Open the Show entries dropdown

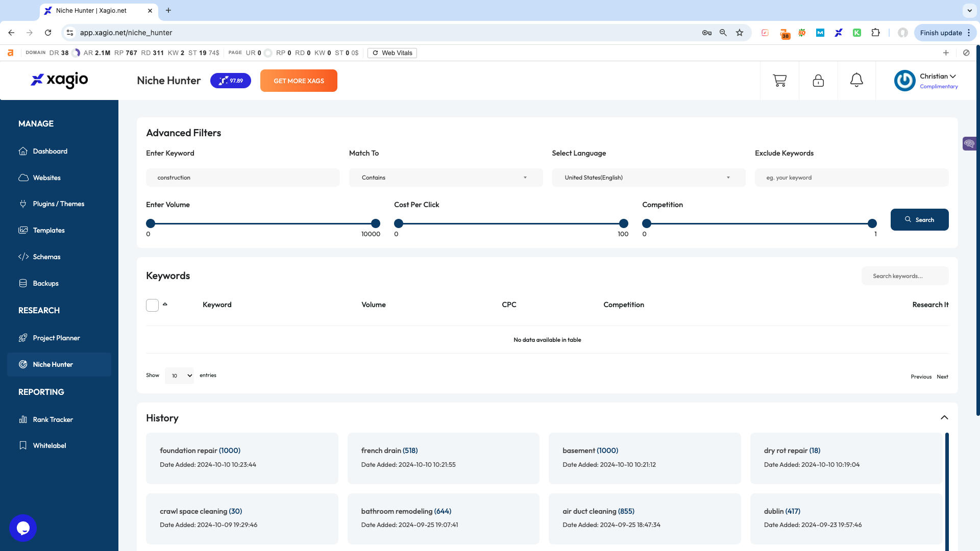click(179, 375)
